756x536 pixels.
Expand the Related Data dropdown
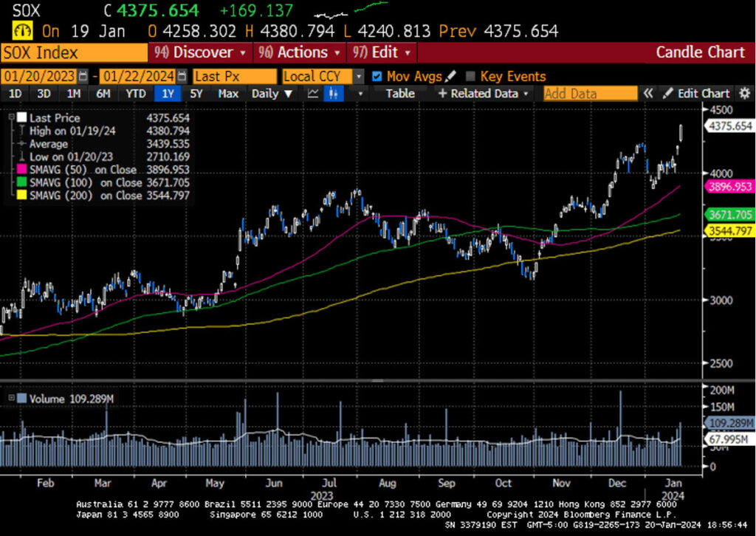tap(484, 94)
